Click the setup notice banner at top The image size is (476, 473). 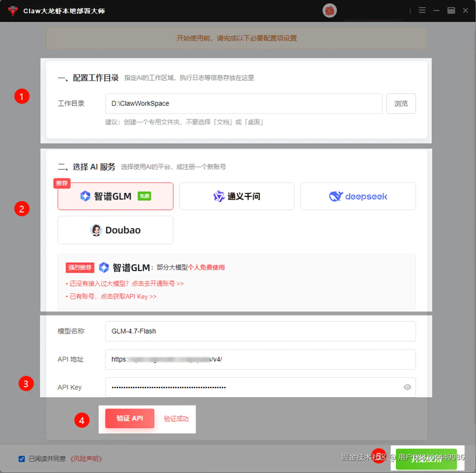pos(237,38)
